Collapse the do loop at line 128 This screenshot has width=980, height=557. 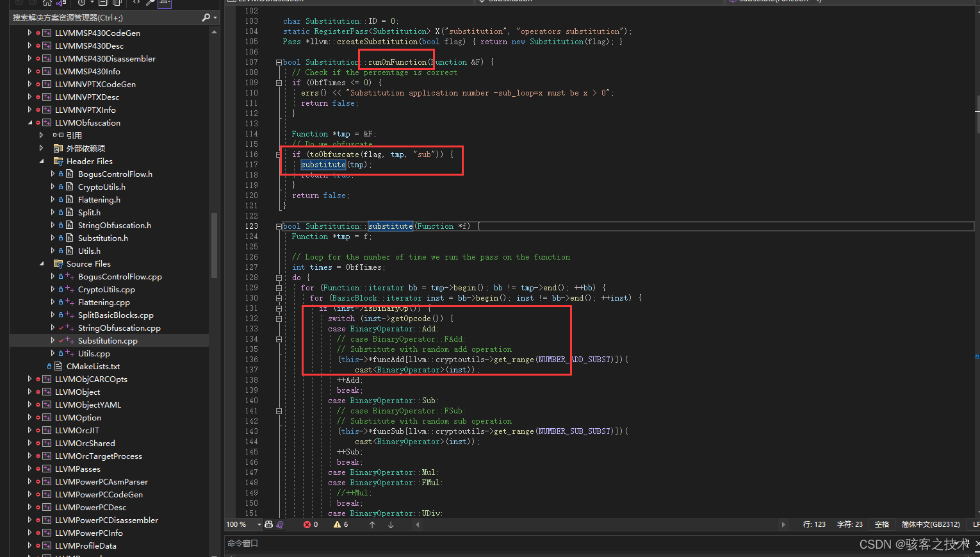[x=279, y=278]
